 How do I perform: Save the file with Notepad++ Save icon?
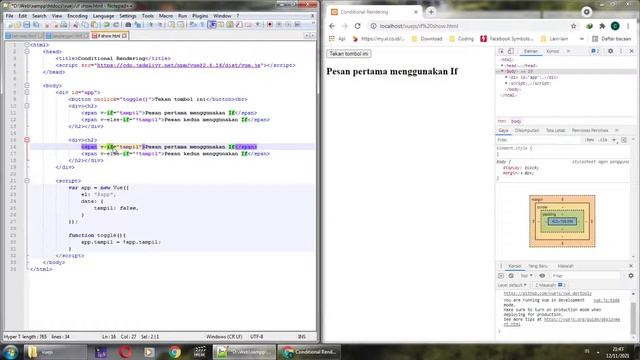tap(27, 25)
